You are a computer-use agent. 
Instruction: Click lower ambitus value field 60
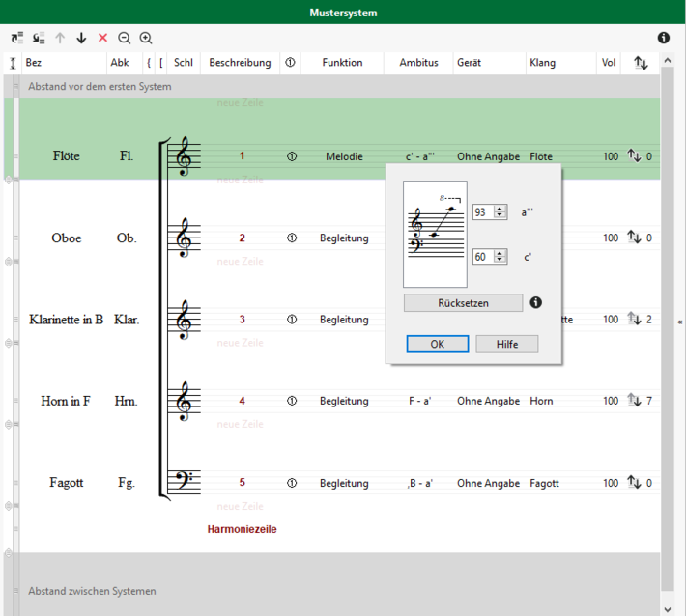pyautogui.click(x=483, y=257)
